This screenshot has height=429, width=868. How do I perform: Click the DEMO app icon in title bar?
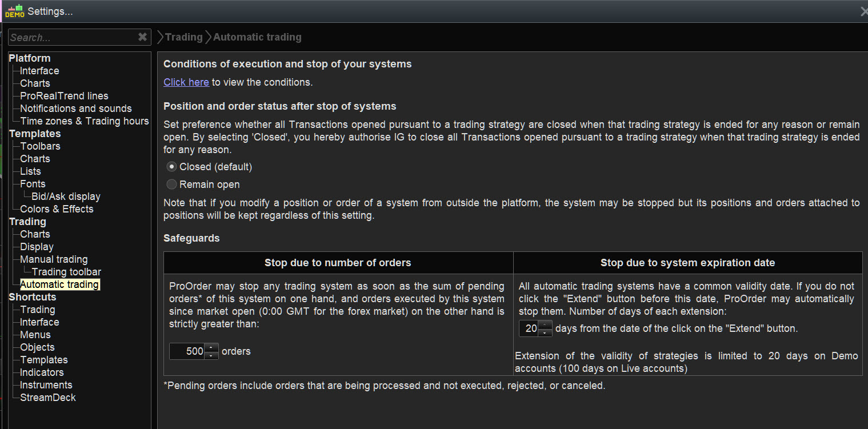[x=14, y=11]
